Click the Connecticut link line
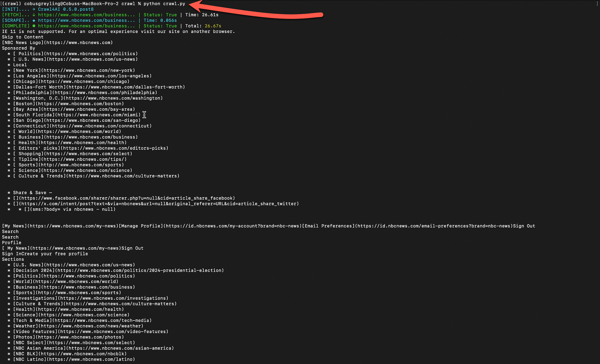Screen dimensions: 600x364 (x=82, y=126)
